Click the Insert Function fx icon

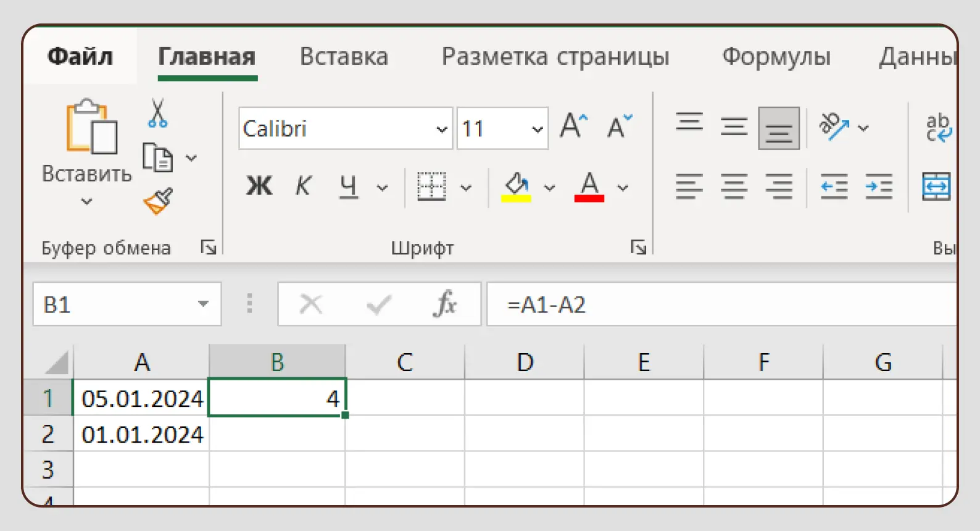coord(445,304)
